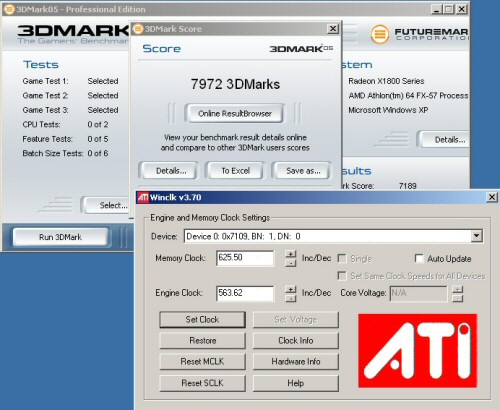This screenshot has width=500, height=410.
Task: Check Set Same Clock Speeds for All Devices
Action: click(342, 276)
